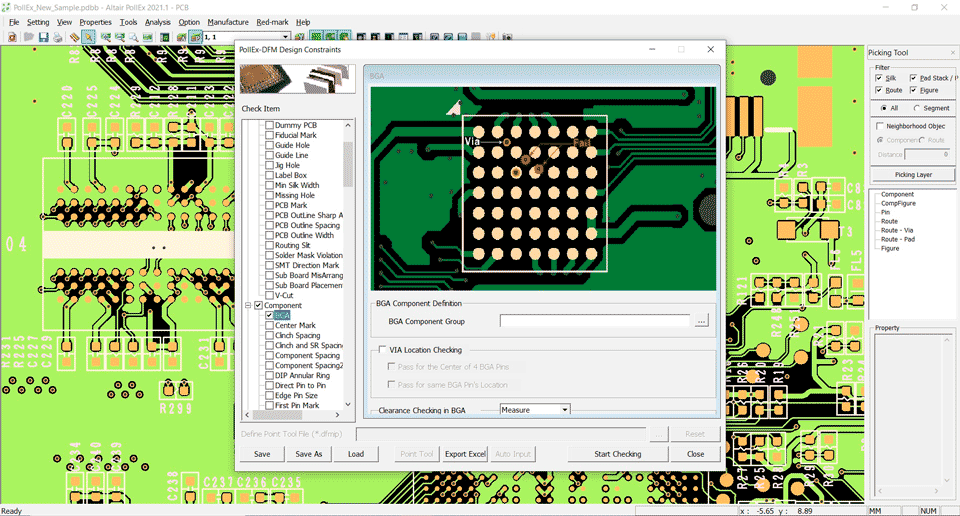Open the File menu
Image resolution: width=960 pixels, height=516 pixels.
pos(14,22)
